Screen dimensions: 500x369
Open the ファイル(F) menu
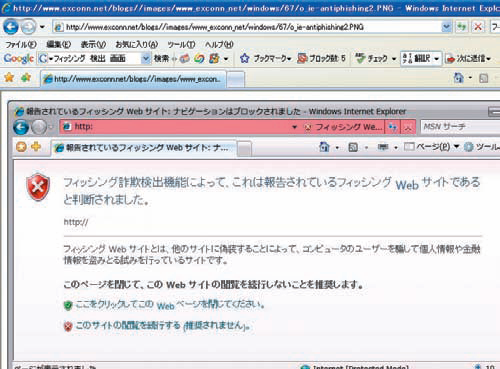click(21, 44)
